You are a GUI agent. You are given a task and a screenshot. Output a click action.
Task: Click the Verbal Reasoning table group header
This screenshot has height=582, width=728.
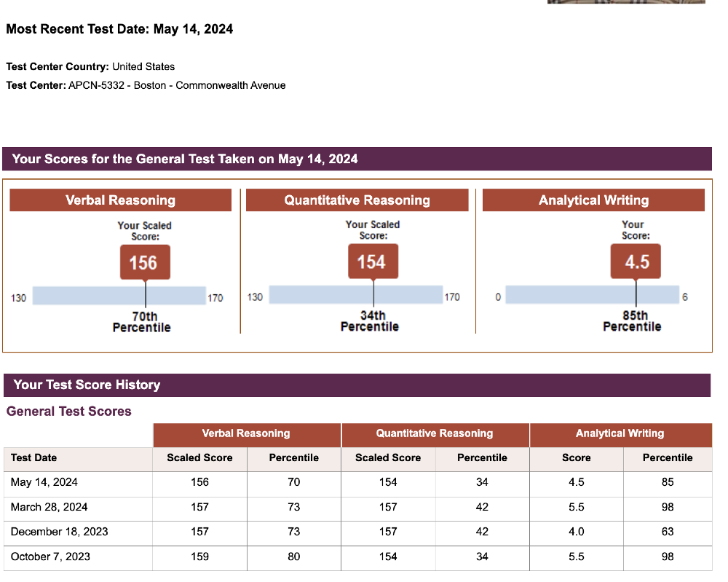tap(246, 434)
